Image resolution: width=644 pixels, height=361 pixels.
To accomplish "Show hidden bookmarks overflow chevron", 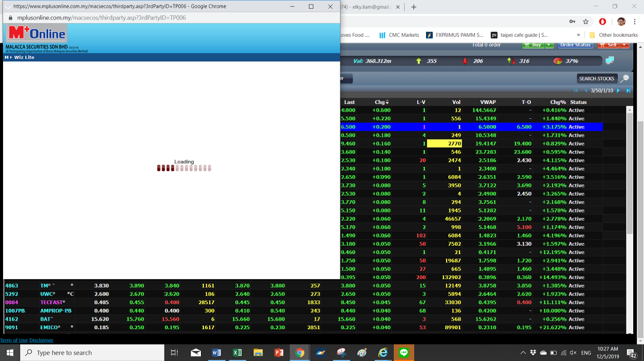I will [x=578, y=35].
